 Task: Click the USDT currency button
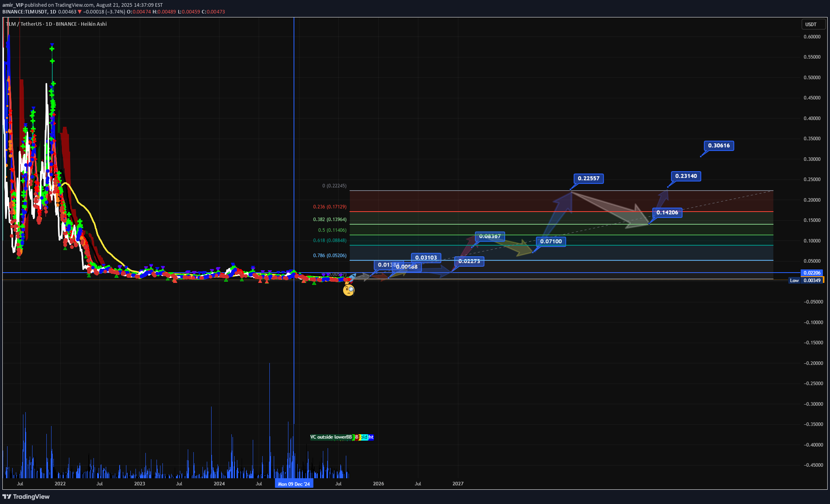(x=813, y=24)
